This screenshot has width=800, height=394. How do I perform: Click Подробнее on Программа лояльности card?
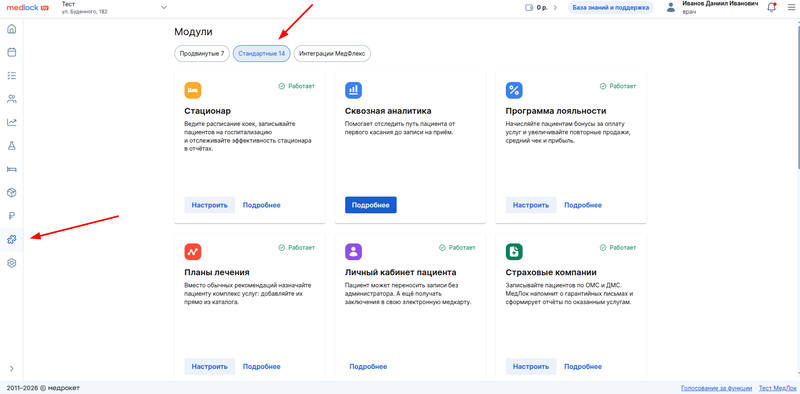pyautogui.click(x=583, y=205)
